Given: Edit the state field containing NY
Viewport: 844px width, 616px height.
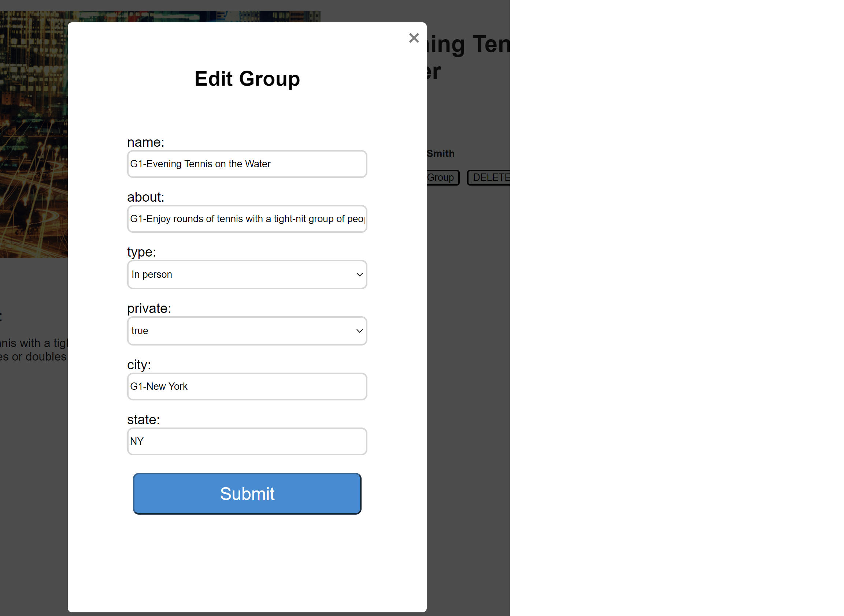Looking at the screenshot, I should (x=247, y=441).
